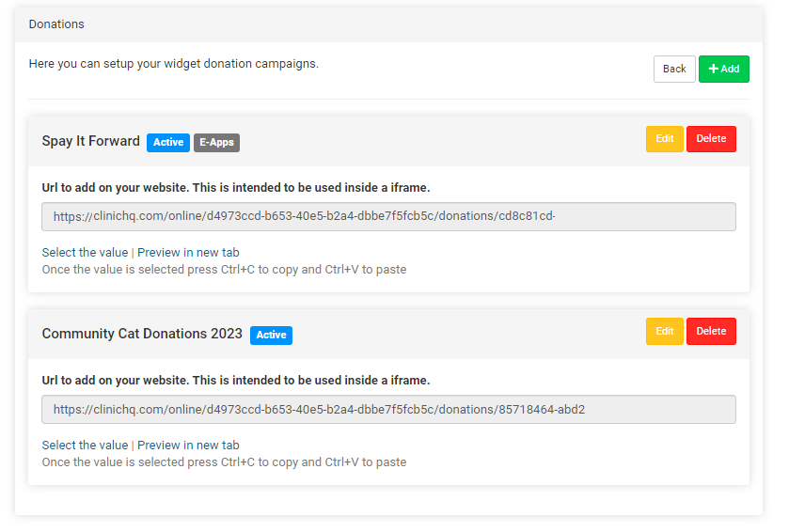
Task: Click the URL label under Spay It Forward
Action: (x=235, y=187)
